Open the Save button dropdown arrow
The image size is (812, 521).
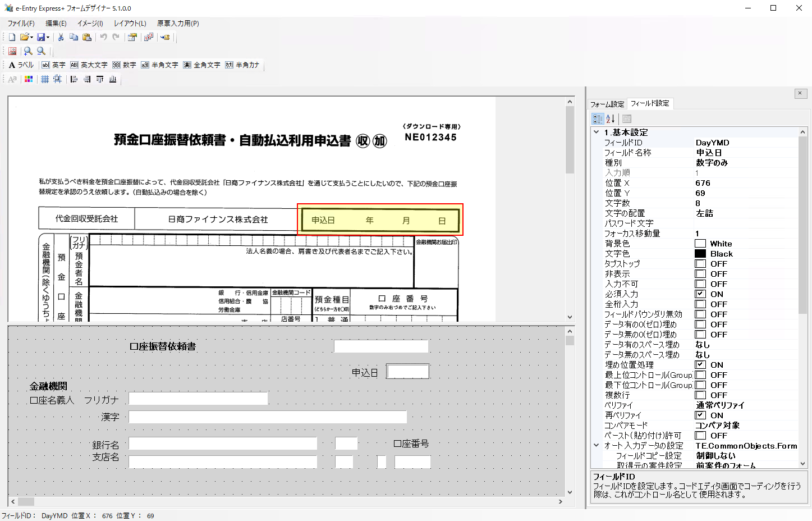(x=49, y=36)
